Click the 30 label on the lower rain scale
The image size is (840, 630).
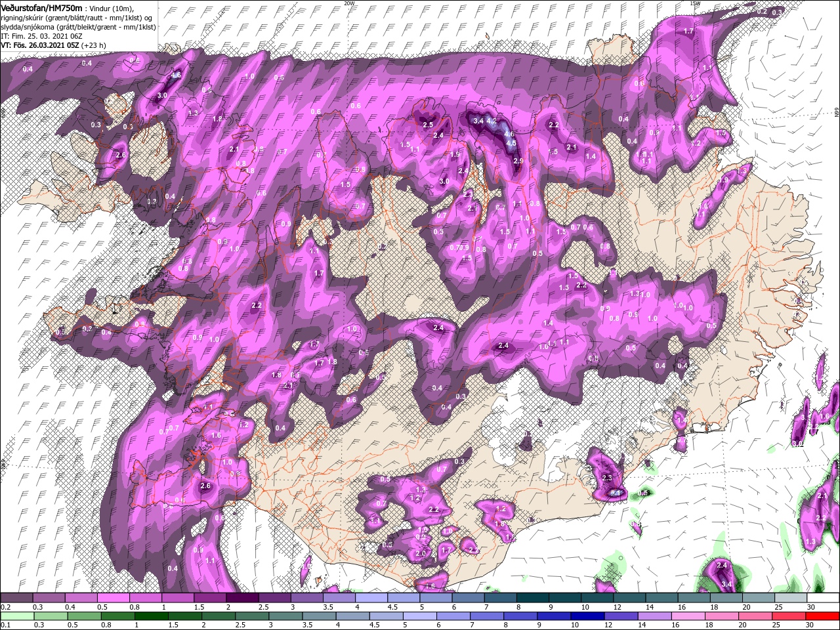pos(810,625)
